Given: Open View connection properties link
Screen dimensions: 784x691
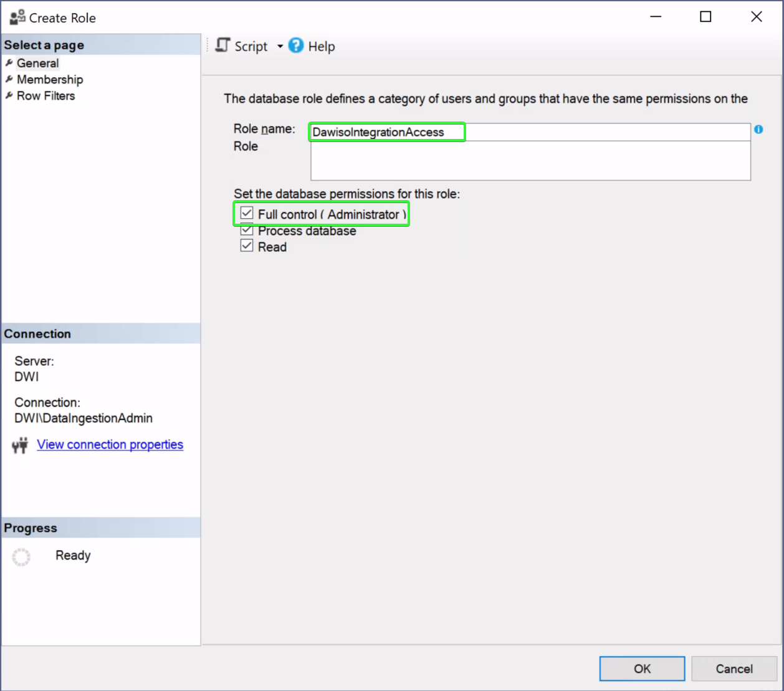Looking at the screenshot, I should pos(110,444).
